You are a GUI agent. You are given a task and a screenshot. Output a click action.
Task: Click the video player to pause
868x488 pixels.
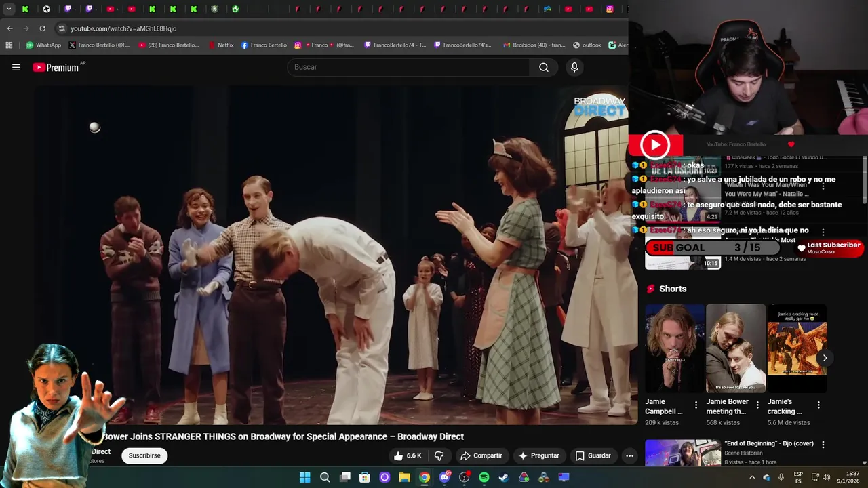tap(336, 254)
